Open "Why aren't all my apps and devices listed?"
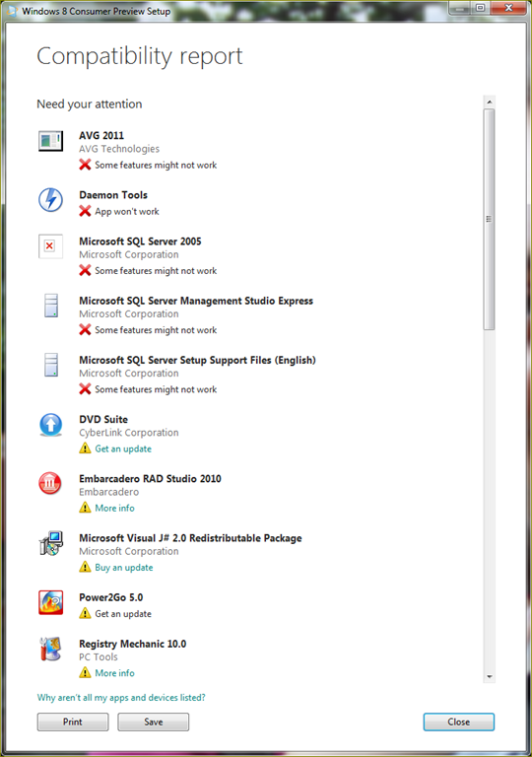 click(x=121, y=698)
